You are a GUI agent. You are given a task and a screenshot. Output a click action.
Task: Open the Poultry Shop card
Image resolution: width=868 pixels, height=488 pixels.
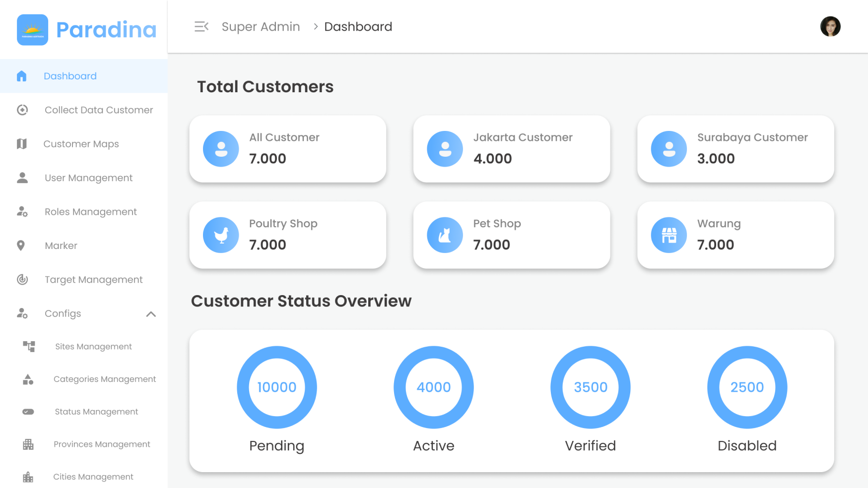(287, 235)
